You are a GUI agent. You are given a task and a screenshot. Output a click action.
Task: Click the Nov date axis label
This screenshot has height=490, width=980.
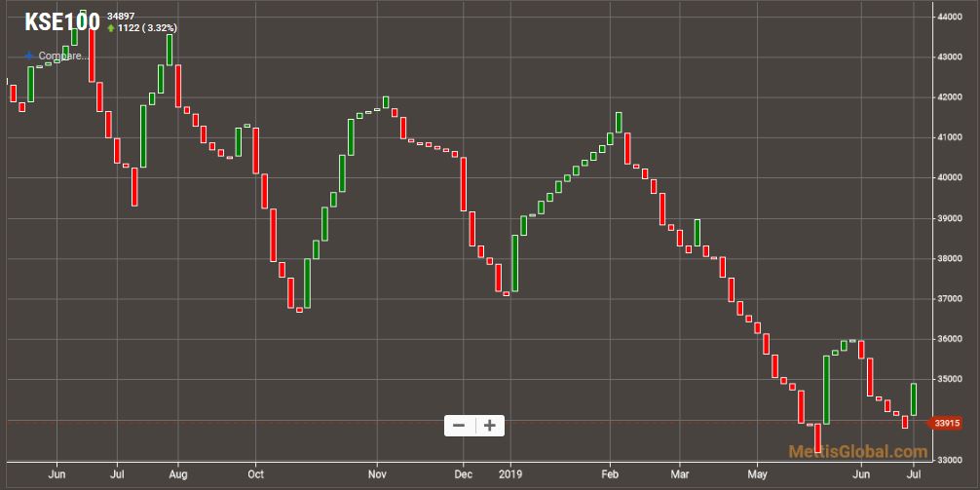[x=377, y=473]
